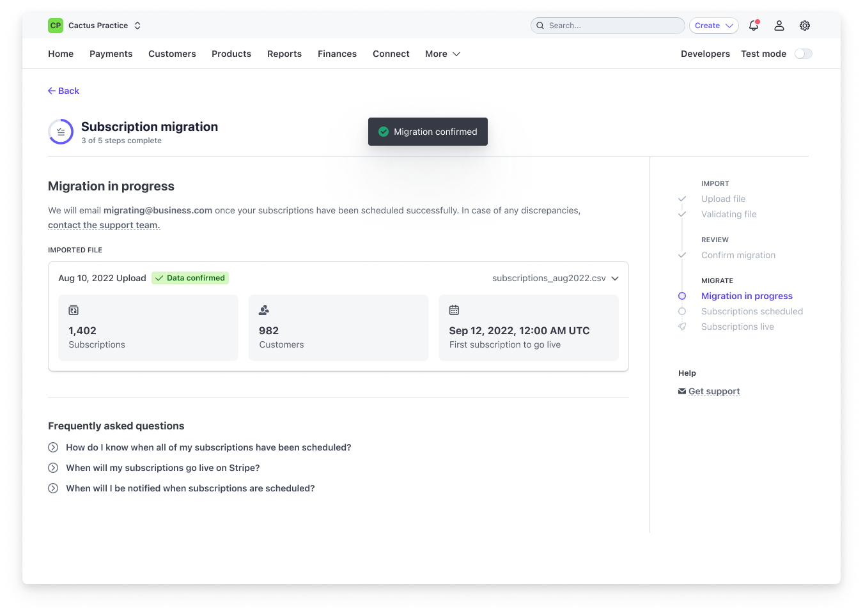Click the settings gear icon
863x616 pixels.
pyautogui.click(x=804, y=26)
